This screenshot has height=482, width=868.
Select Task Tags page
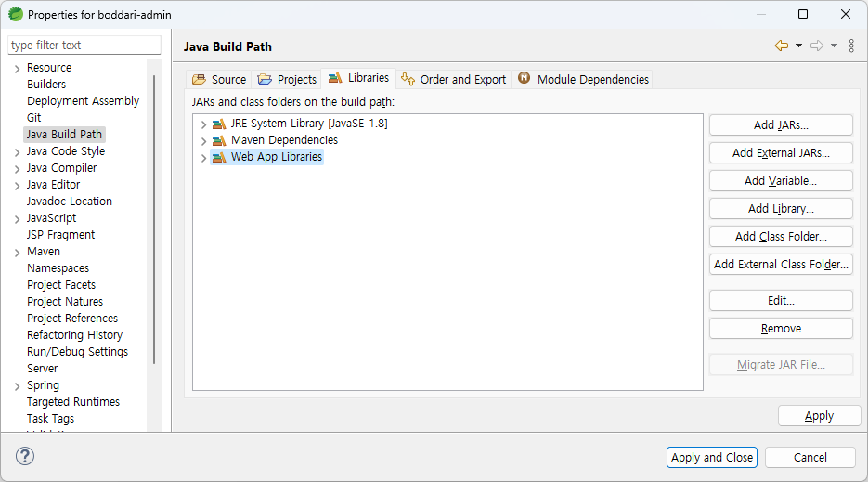tap(50, 418)
